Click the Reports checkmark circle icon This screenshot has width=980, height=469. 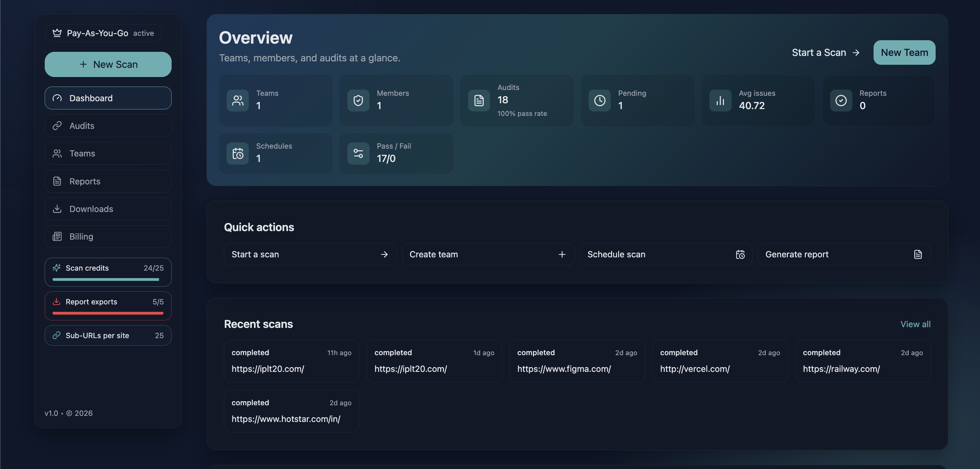[840, 100]
